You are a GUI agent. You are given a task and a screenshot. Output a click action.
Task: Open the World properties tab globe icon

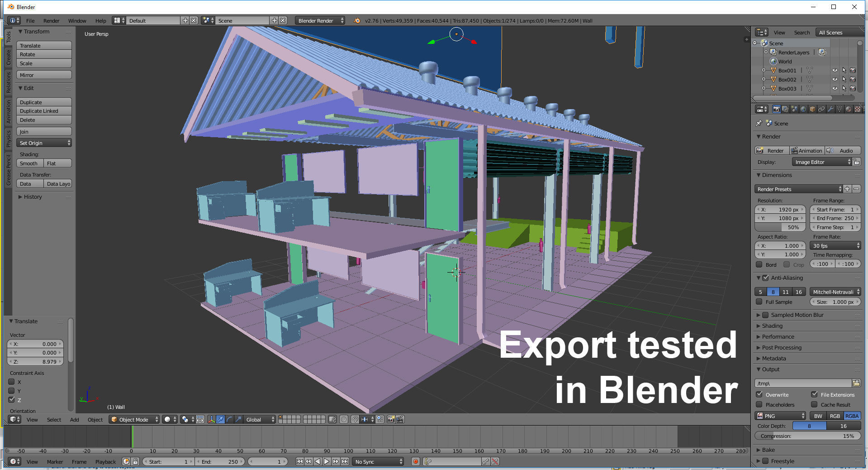[803, 109]
